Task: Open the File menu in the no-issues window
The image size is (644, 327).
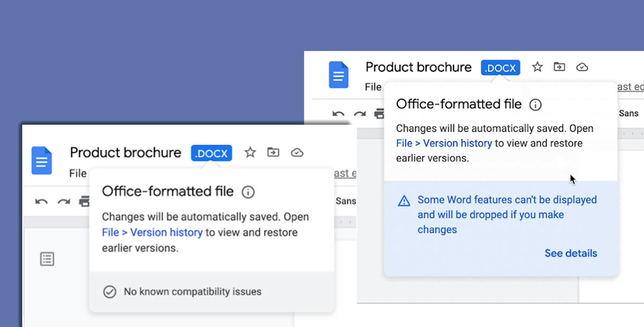Action: pyautogui.click(x=78, y=173)
